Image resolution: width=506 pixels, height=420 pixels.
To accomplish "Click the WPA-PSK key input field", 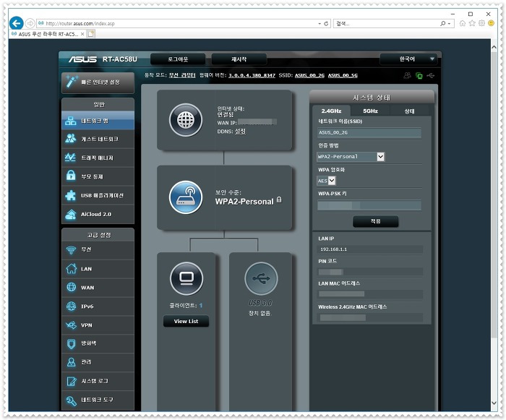I will tap(369, 205).
